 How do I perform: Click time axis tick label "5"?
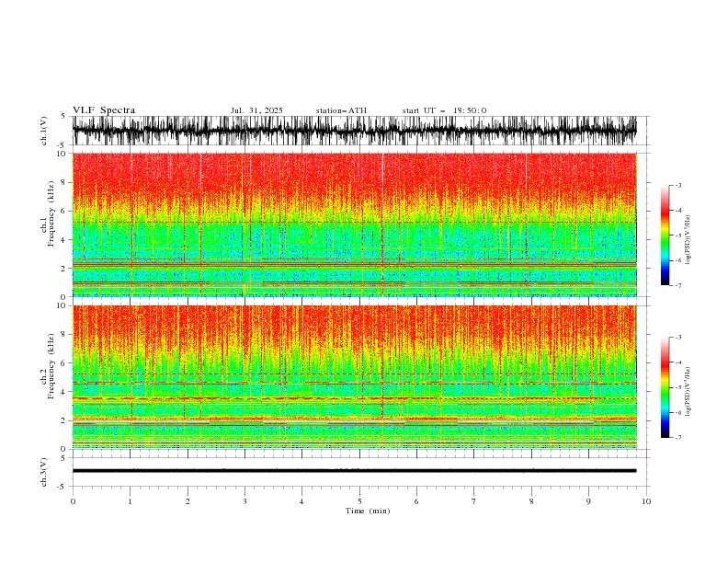coord(359,501)
